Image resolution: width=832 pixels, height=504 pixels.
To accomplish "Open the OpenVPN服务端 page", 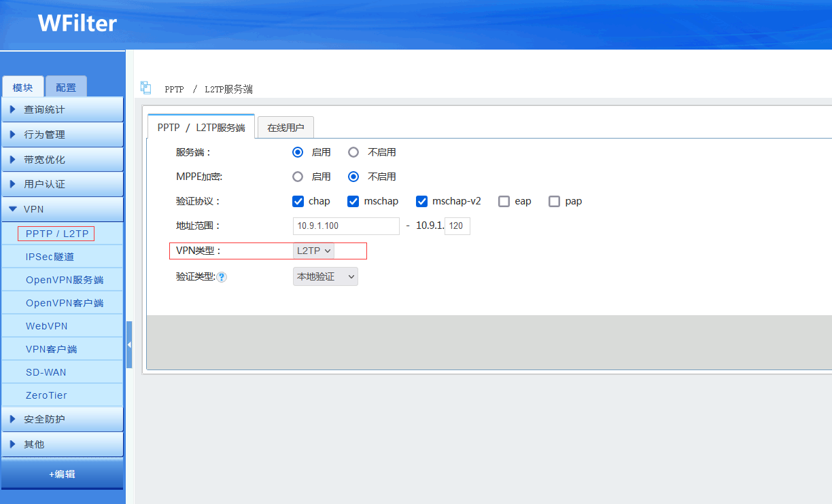I will 65,280.
